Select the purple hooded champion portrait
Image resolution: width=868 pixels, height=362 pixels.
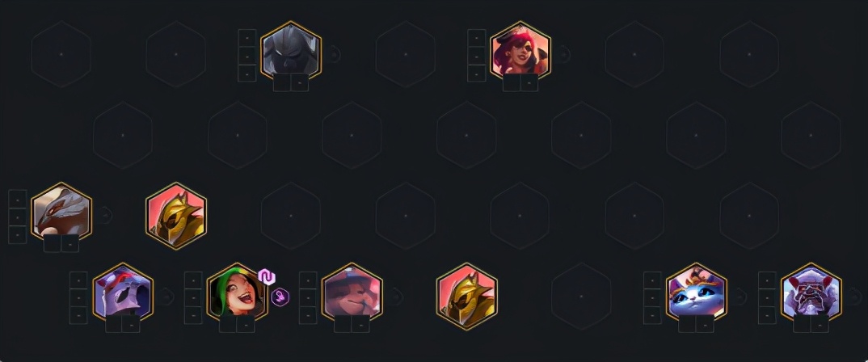pyautogui.click(x=123, y=292)
